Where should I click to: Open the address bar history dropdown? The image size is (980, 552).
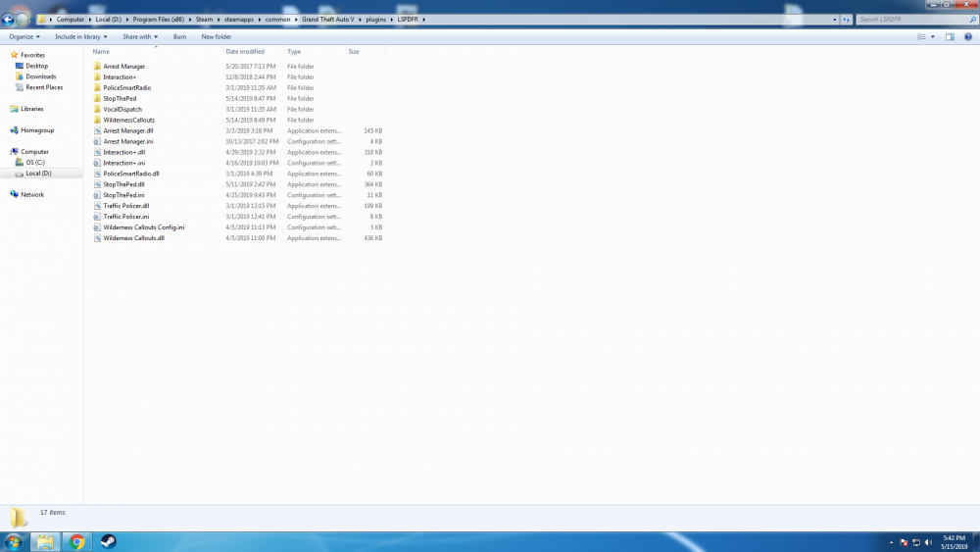[834, 20]
